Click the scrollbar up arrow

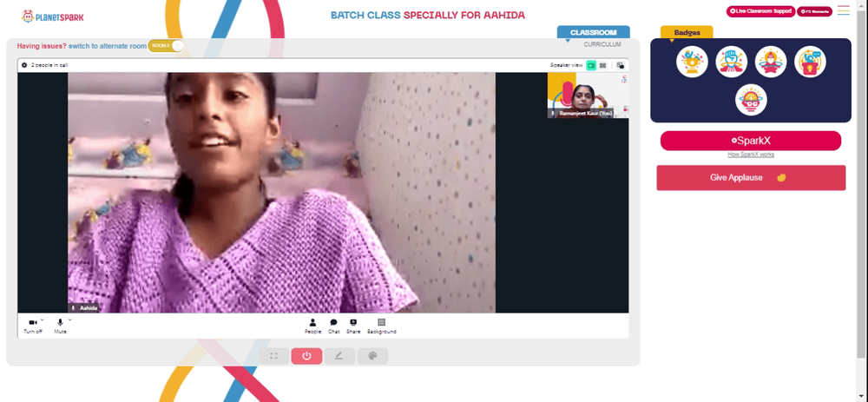pyautogui.click(x=860, y=4)
